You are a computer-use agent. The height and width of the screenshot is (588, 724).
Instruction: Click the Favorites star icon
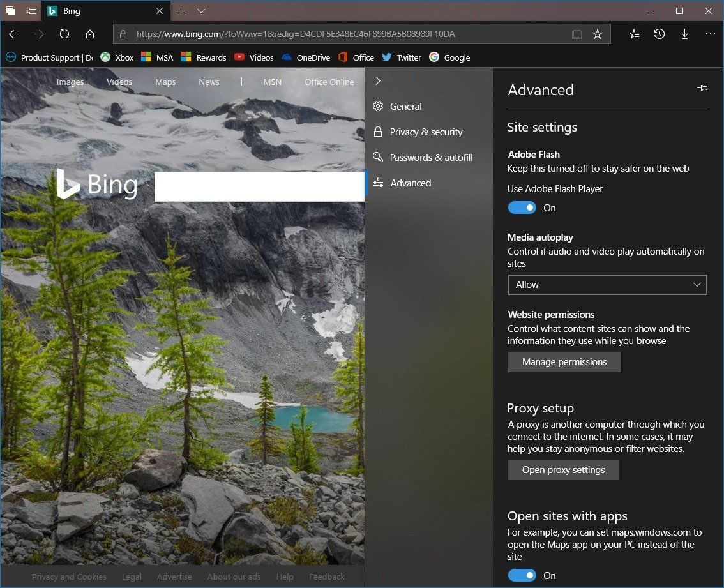598,34
